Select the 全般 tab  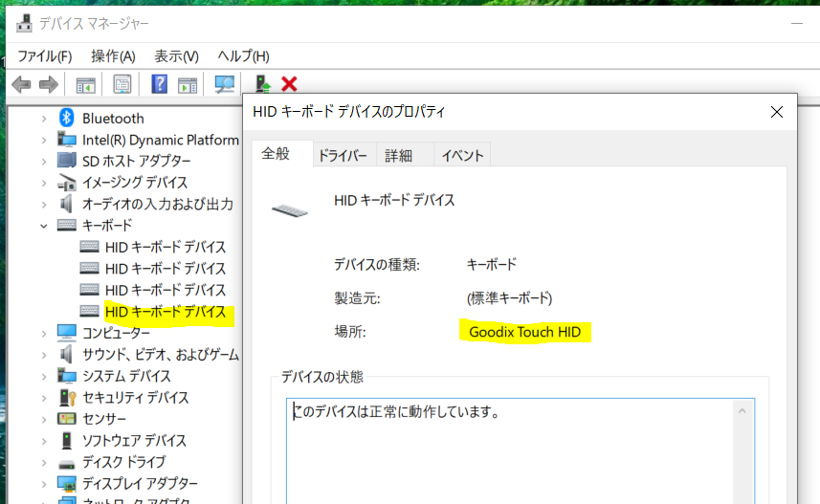coord(282,154)
